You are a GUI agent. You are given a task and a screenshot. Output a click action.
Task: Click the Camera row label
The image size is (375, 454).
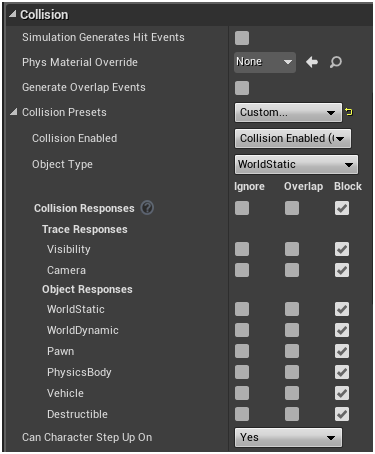(x=66, y=270)
